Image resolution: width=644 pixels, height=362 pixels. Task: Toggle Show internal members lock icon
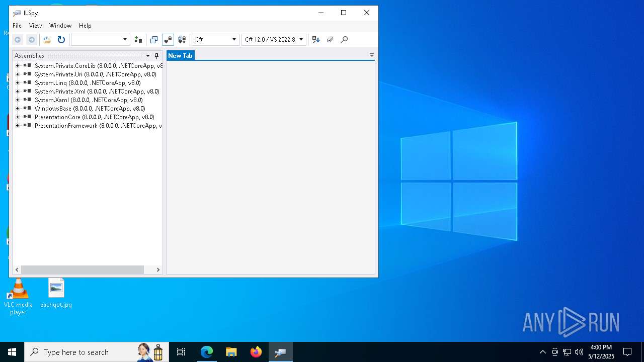168,40
